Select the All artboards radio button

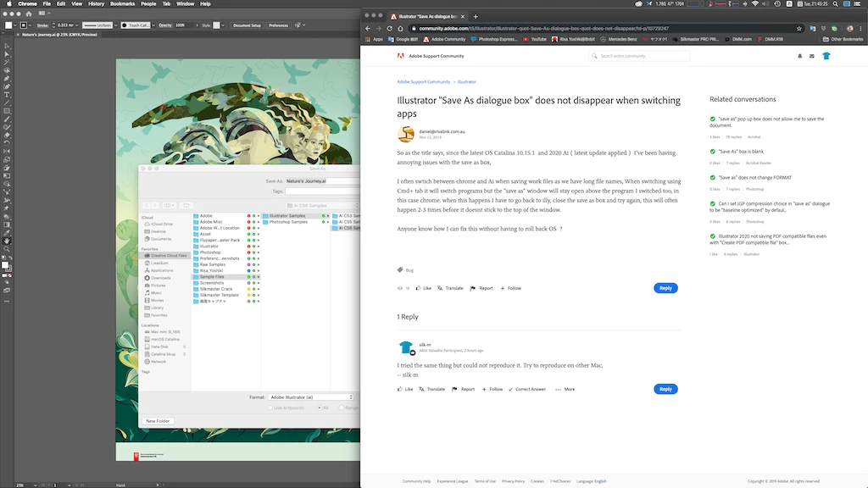pos(320,408)
